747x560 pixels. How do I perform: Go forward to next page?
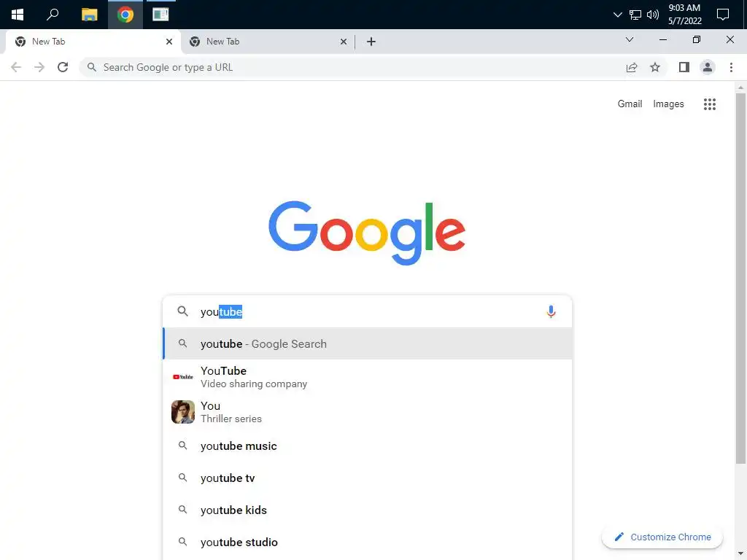39,67
